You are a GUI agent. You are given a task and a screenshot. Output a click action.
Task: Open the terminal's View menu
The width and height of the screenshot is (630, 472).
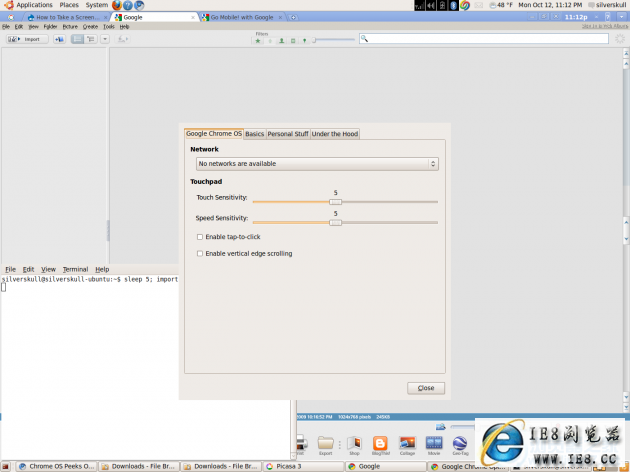point(48,269)
